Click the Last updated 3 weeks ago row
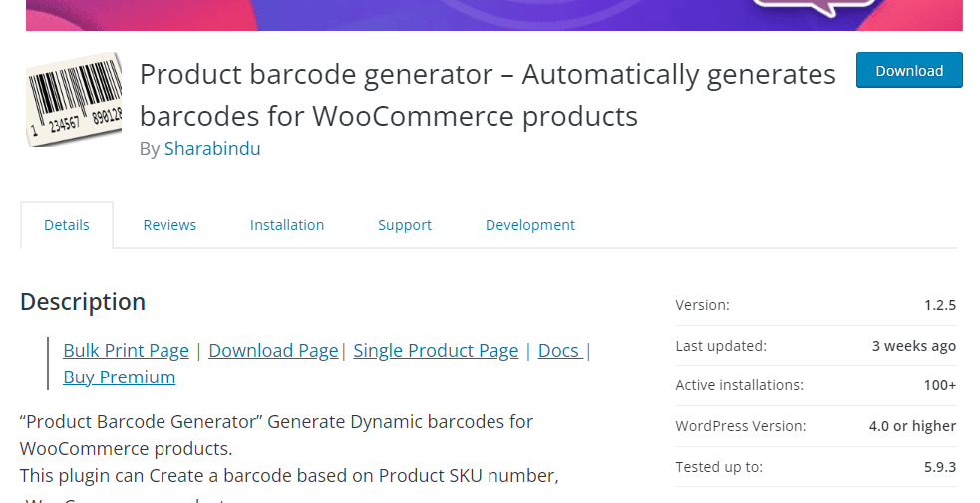Viewport: 980px width, 503px height. tap(816, 345)
